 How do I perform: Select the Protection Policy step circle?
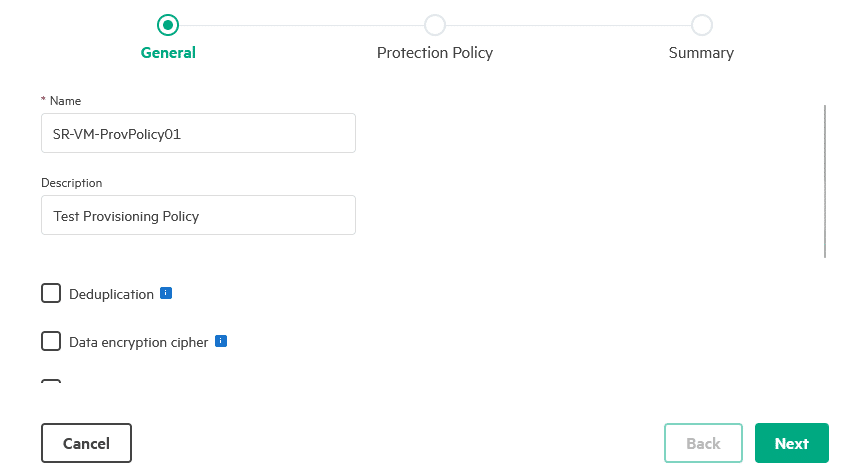pos(435,25)
